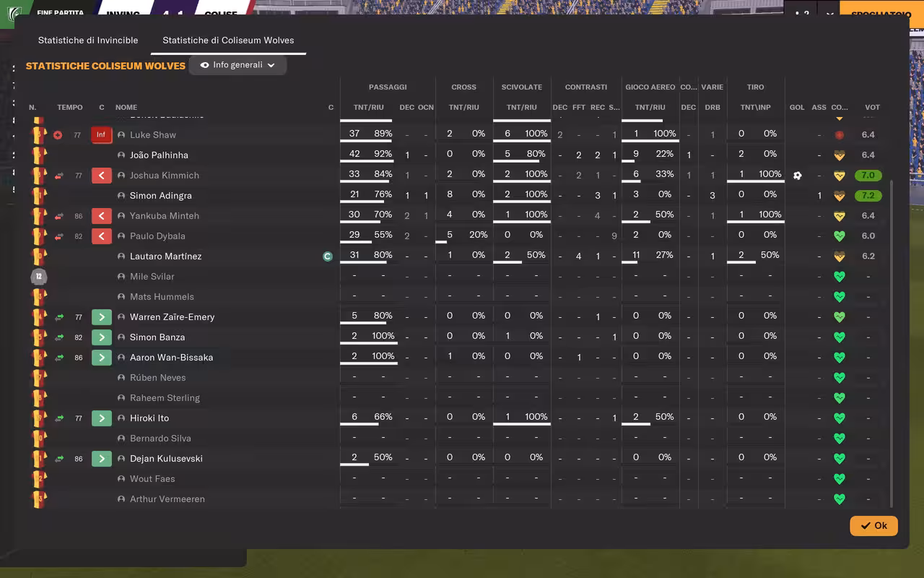
Task: Sort by the NOME column header
Action: (126, 108)
